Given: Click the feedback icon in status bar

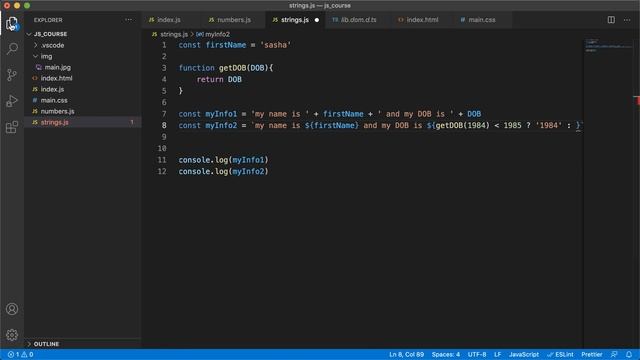Looking at the screenshot, I should [x=614, y=354].
